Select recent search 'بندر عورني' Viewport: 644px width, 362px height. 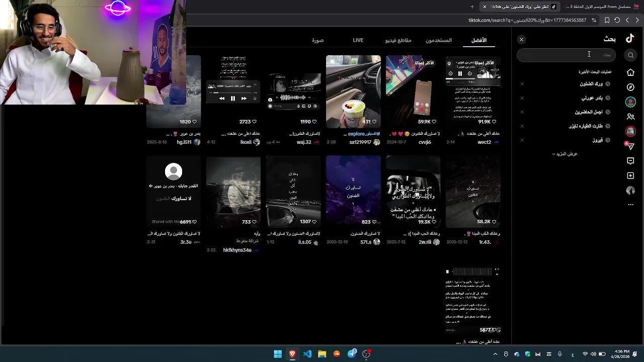point(592,98)
